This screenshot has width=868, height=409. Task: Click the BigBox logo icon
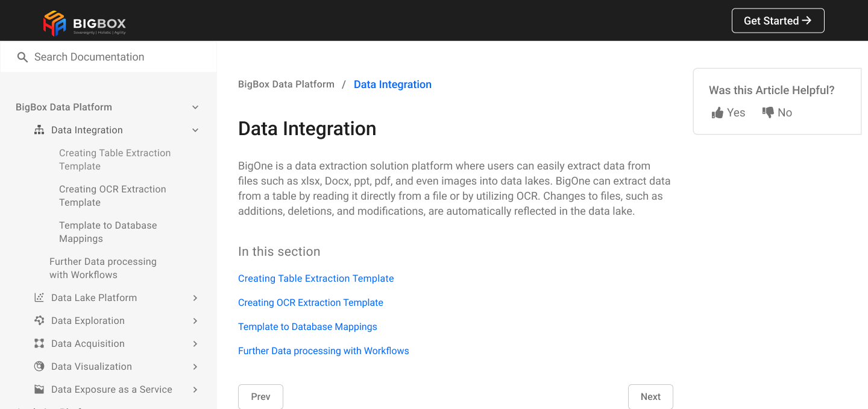[x=54, y=23]
